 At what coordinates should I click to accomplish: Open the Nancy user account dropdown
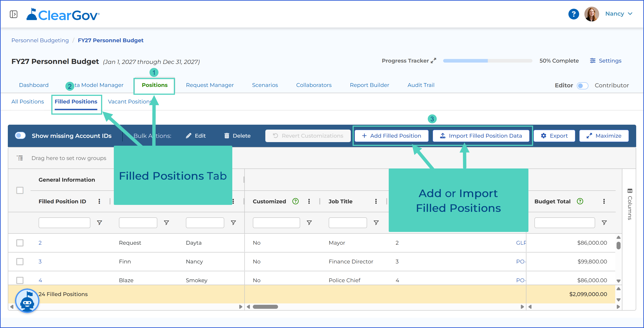coord(619,14)
